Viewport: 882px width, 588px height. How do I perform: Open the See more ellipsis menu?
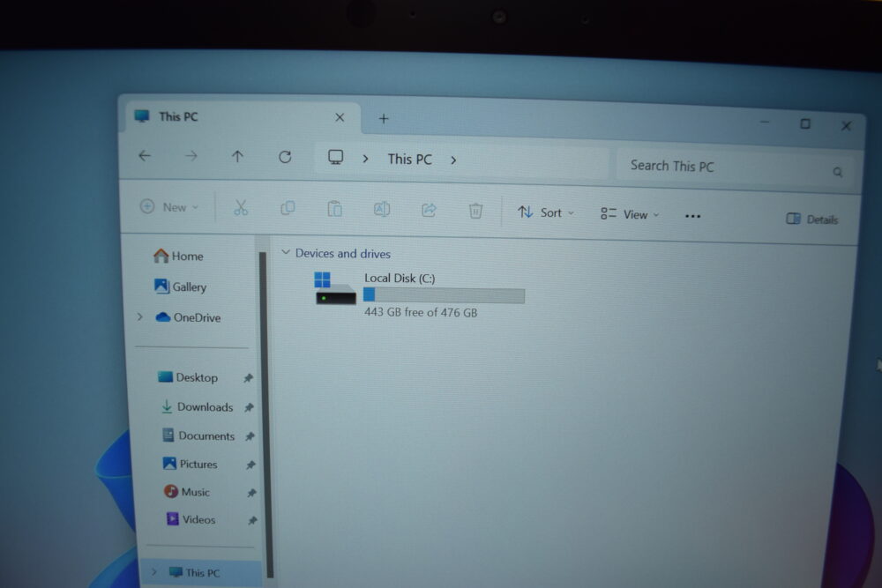pos(692,216)
